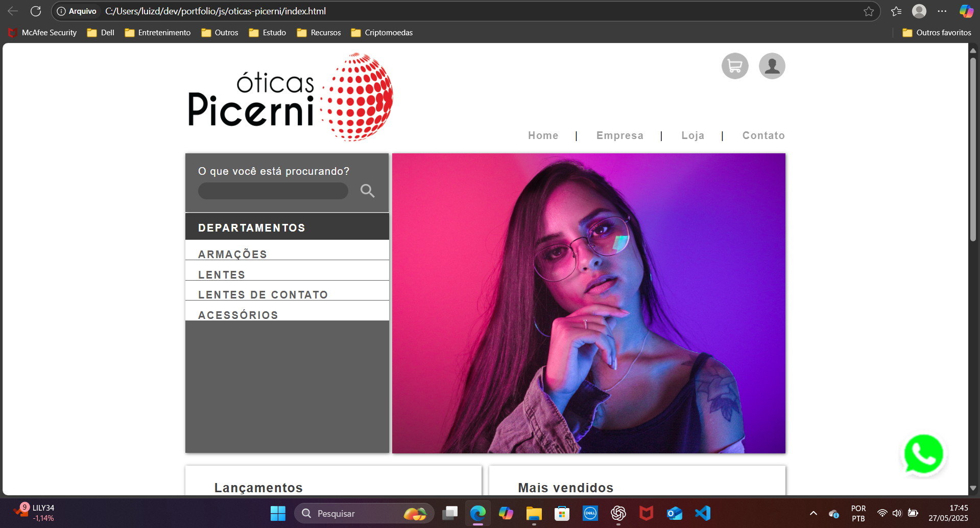
Task: Reload the page with the refresh icon
Action: coord(35,11)
